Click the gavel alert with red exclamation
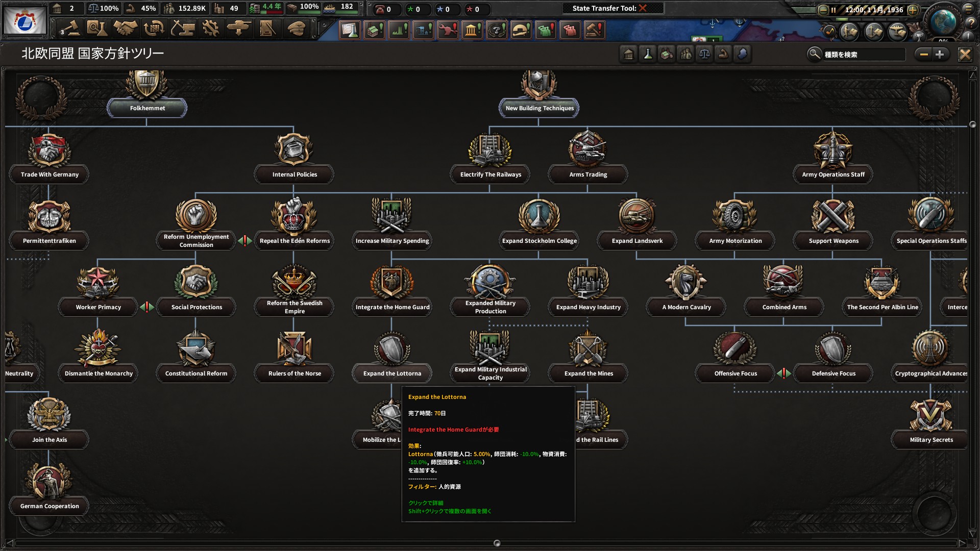This screenshot has width=980, height=551. pyautogui.click(x=595, y=30)
